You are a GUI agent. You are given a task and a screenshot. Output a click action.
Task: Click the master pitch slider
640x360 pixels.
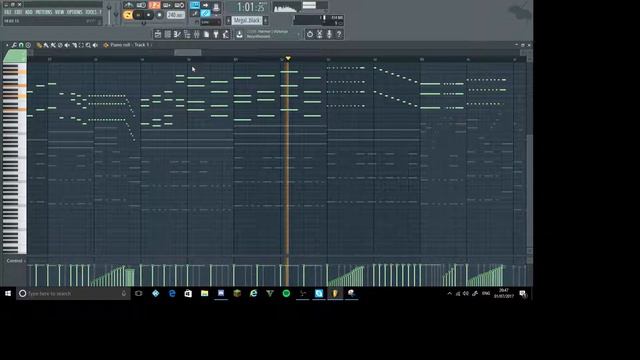pyautogui.click(x=116, y=14)
